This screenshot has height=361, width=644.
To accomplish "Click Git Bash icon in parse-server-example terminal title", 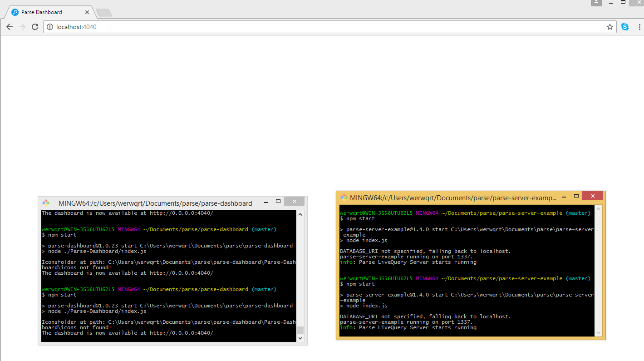I will 344,198.
